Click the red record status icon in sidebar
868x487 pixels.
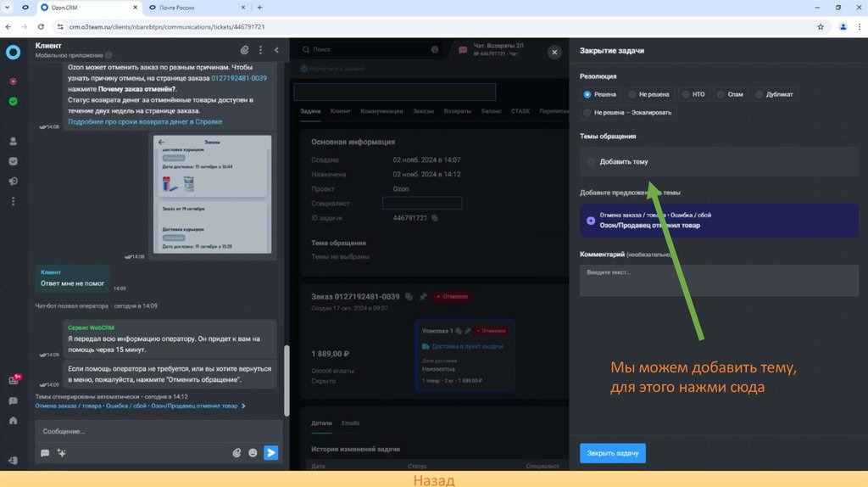tap(14, 81)
